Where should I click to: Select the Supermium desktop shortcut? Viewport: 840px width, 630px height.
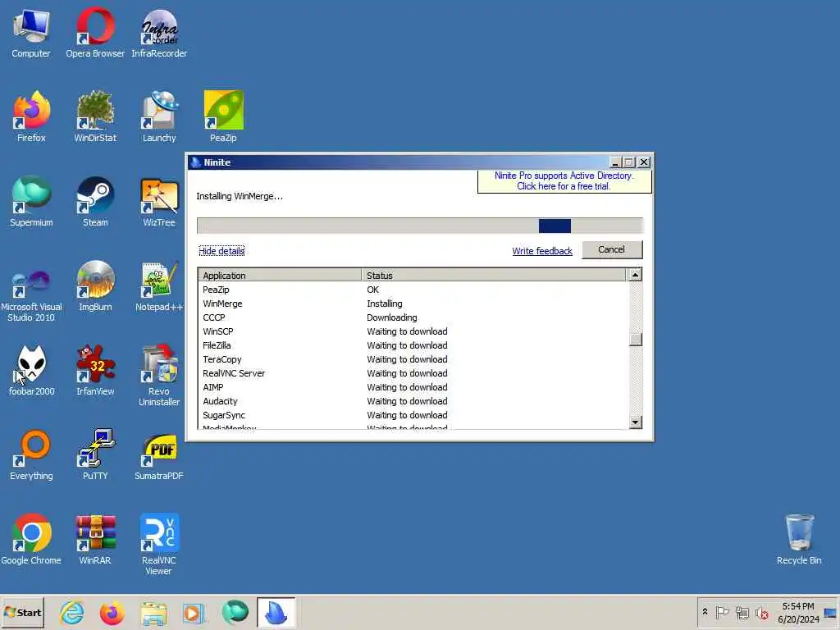31,202
